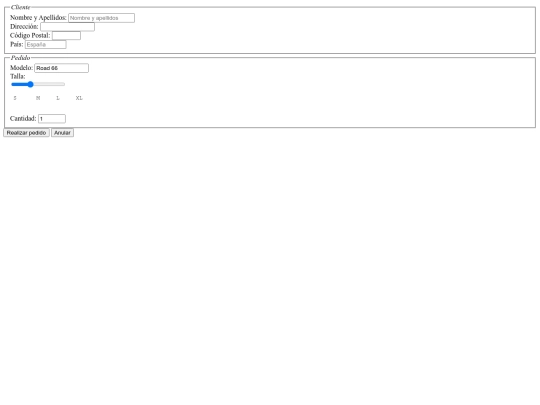
Task: Click the Dirección label text
Action: tap(24, 27)
